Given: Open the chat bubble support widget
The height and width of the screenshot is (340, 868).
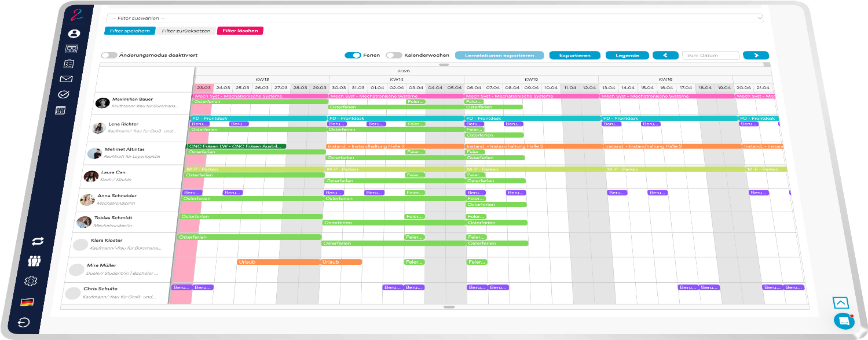Looking at the screenshot, I should tap(844, 320).
